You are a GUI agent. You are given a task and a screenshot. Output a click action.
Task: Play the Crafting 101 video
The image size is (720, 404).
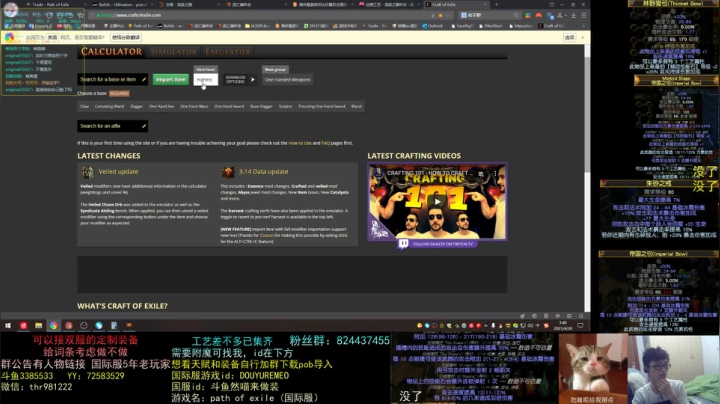[x=437, y=201]
